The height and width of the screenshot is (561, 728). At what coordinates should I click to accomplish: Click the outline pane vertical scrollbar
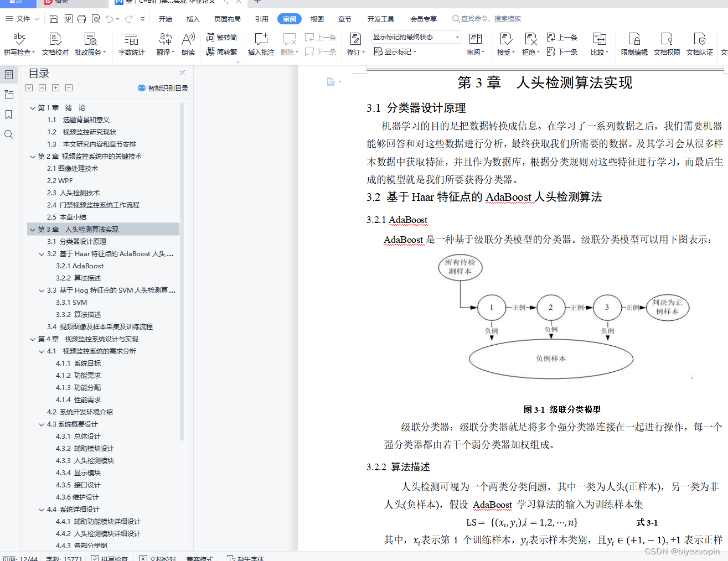tap(182, 271)
